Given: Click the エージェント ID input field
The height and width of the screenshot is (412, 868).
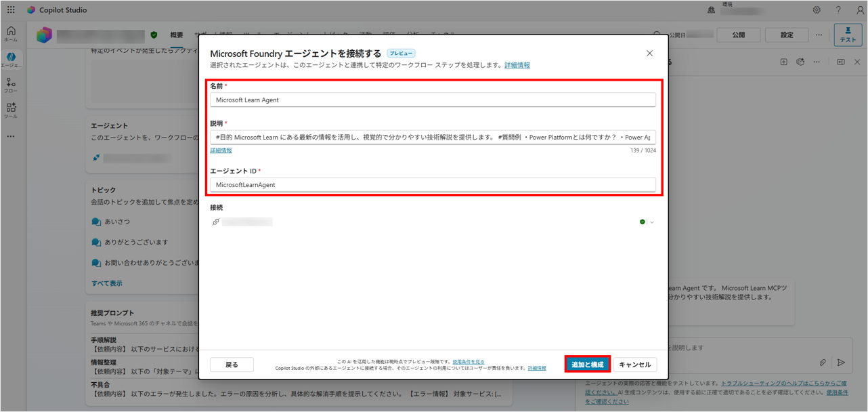Looking at the screenshot, I should coord(433,184).
